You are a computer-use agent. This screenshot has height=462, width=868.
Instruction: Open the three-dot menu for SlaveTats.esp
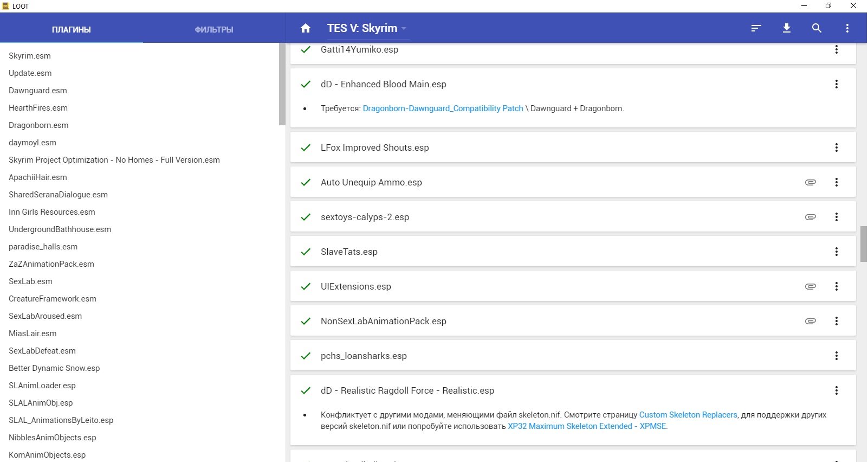tap(837, 252)
